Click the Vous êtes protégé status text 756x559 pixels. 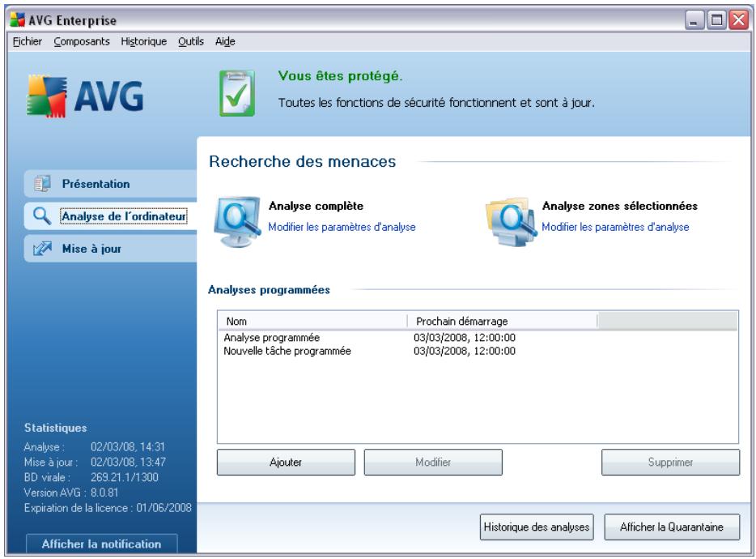340,76
